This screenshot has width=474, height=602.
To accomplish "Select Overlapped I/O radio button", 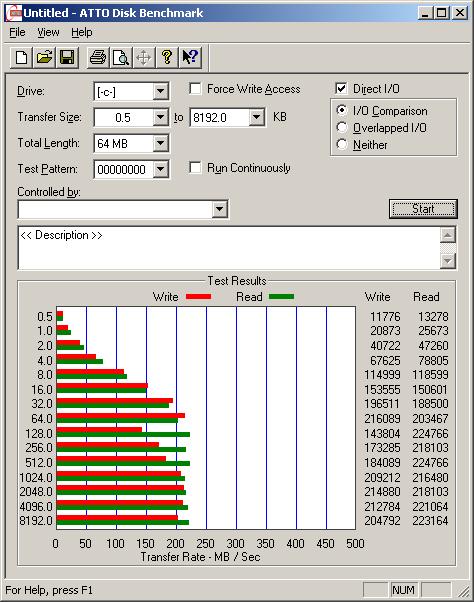I will [x=342, y=127].
